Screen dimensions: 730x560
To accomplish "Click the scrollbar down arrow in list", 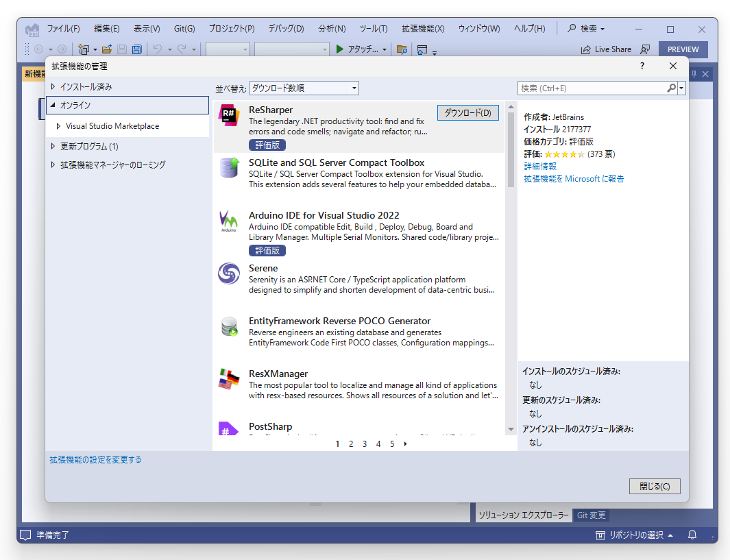I will [511, 429].
